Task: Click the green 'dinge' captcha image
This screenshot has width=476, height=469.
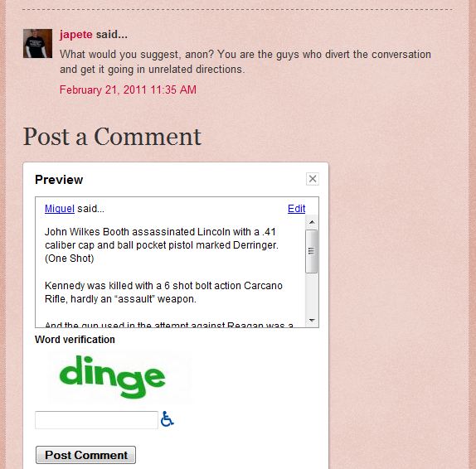Action: (113, 376)
